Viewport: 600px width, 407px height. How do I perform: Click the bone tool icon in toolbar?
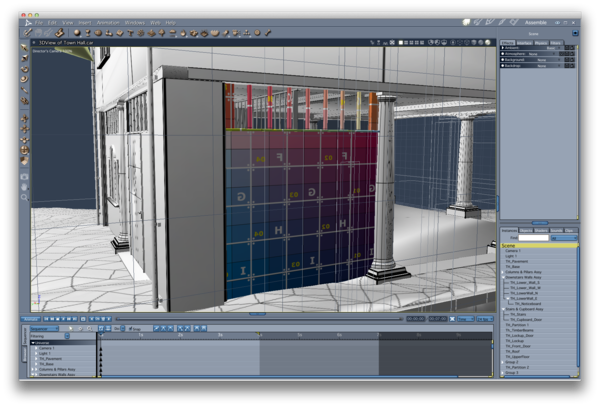pos(268,33)
